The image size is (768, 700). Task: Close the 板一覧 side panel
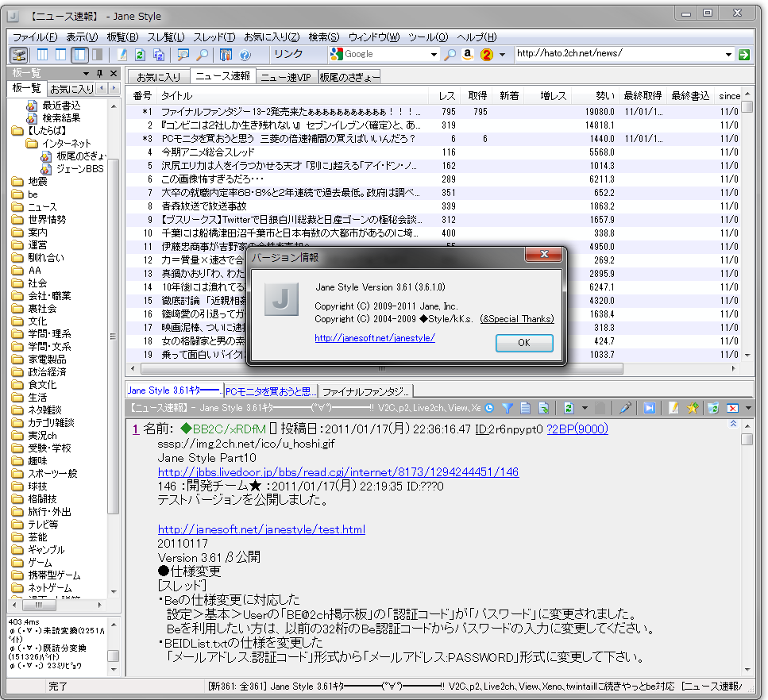(x=114, y=74)
